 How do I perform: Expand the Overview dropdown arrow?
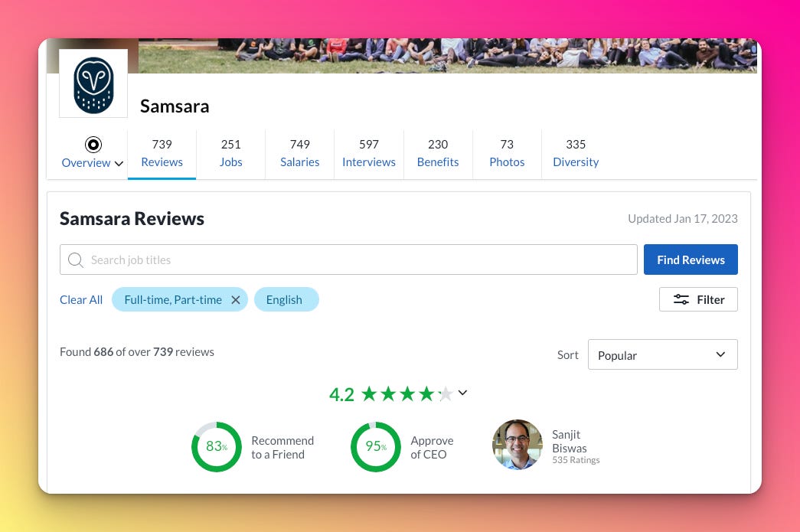[x=119, y=164]
